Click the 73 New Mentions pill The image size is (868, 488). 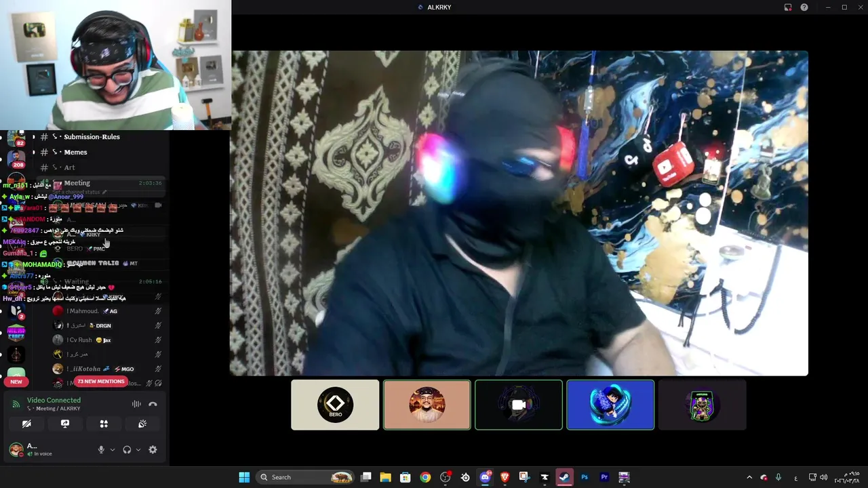pyautogui.click(x=100, y=382)
